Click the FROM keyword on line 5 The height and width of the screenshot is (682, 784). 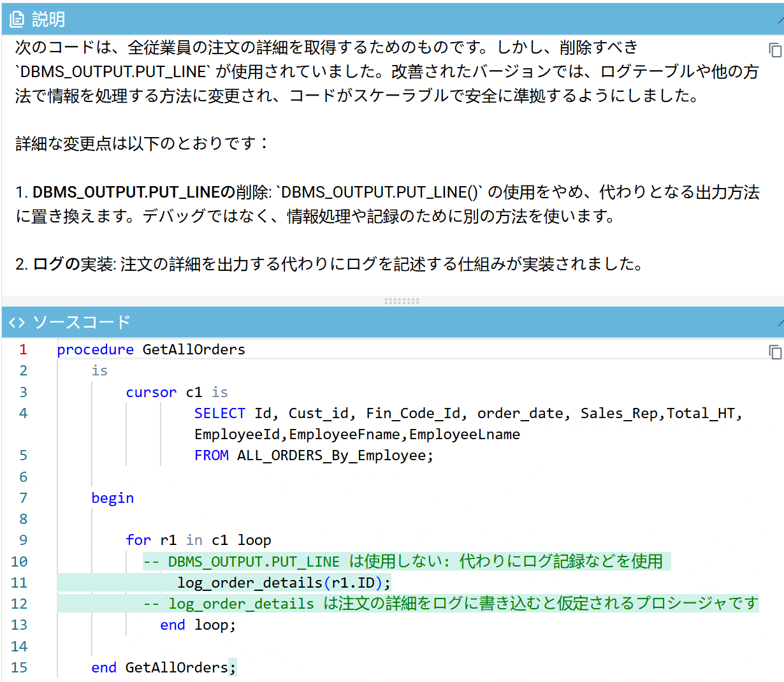click(211, 455)
